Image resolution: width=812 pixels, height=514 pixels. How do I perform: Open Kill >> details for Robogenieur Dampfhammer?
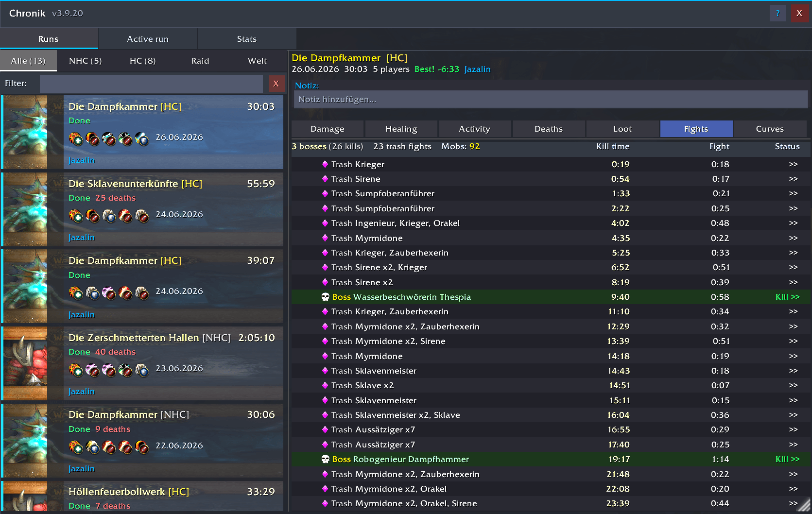click(x=788, y=459)
